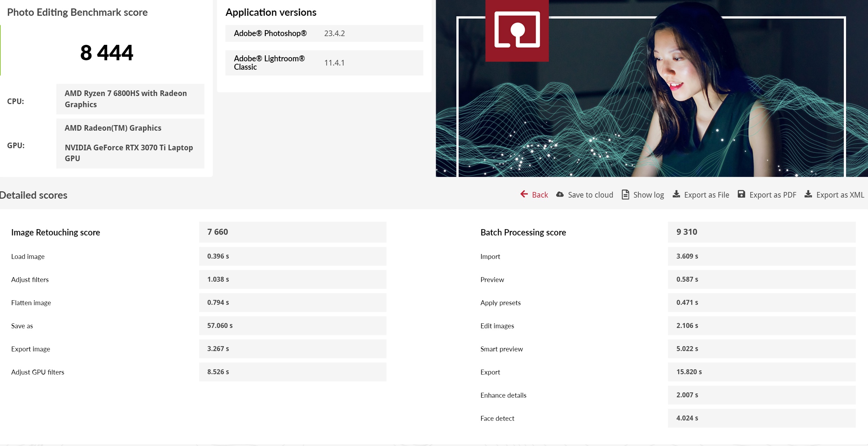The width and height of the screenshot is (868, 446).
Task: Click the Smart preview value 5.022 s
Action: pos(762,349)
